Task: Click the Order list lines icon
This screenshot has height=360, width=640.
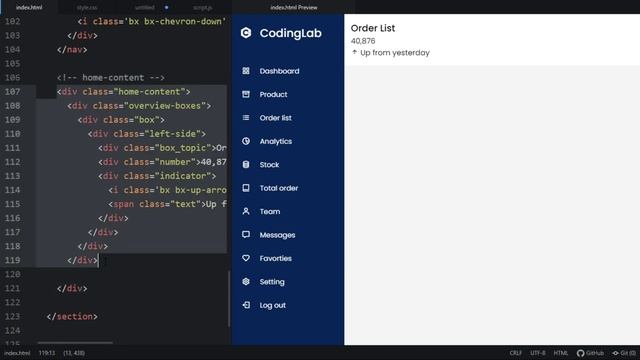Action: tap(246, 118)
